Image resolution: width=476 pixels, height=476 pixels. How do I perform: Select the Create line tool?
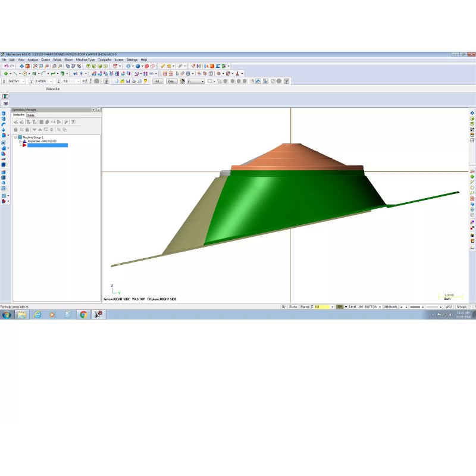tap(15, 73)
